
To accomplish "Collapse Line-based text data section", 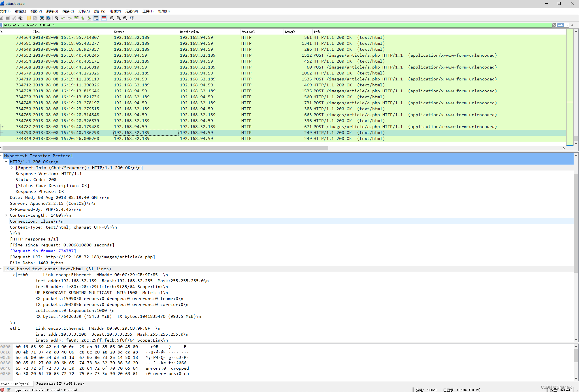I will click(x=1, y=269).
